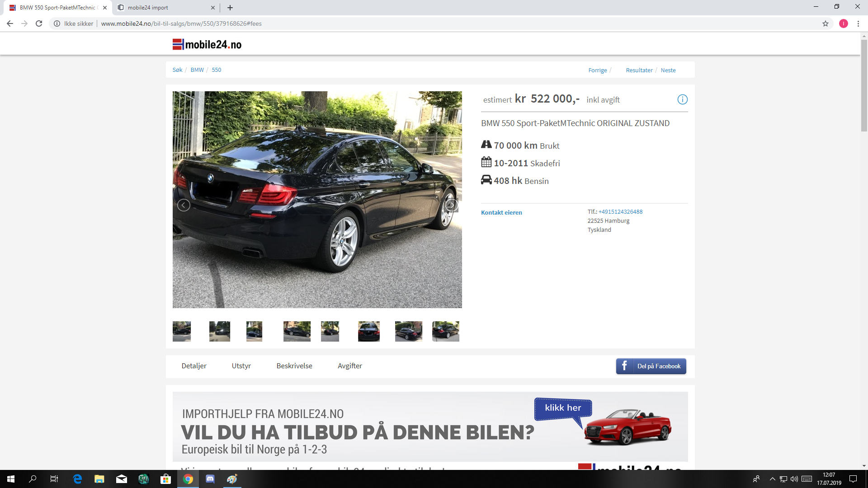This screenshot has width=868, height=488.
Task: Click the 'klikk her' banner bubble
Action: pyautogui.click(x=563, y=408)
